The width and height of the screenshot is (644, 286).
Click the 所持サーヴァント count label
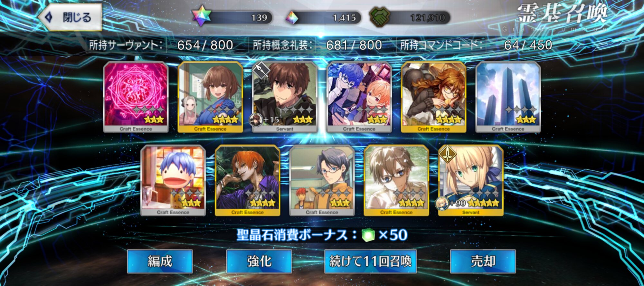126,45
